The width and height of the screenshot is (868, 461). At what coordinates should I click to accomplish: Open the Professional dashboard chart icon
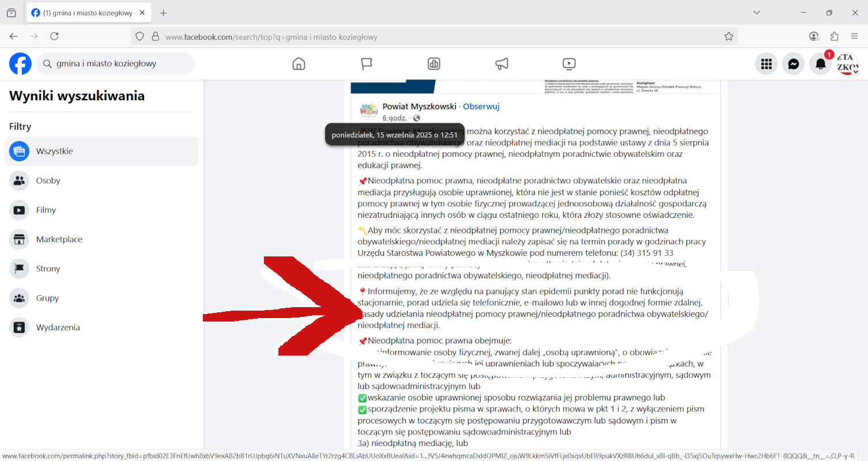pyautogui.click(x=434, y=64)
